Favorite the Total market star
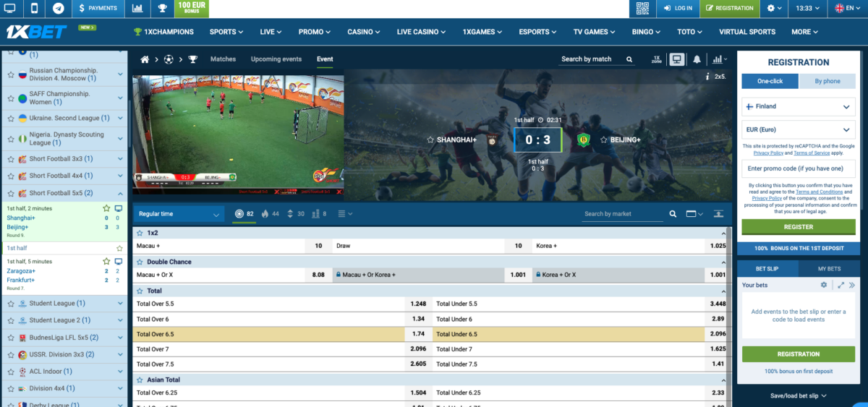The image size is (868, 407). [x=140, y=291]
